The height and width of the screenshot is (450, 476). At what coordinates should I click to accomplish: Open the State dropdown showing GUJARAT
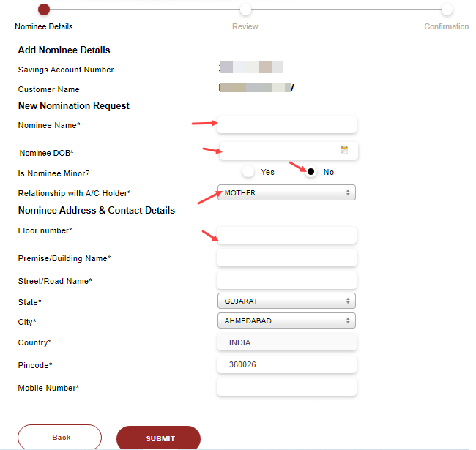(286, 301)
